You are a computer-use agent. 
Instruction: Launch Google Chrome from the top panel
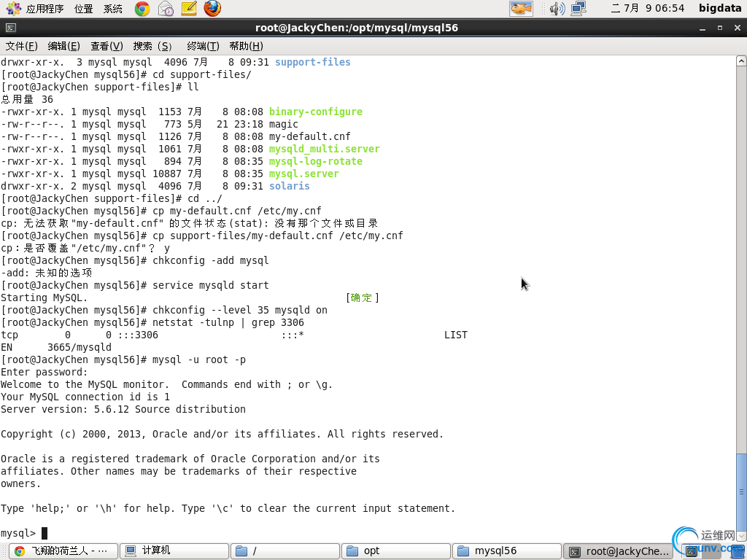click(x=142, y=9)
